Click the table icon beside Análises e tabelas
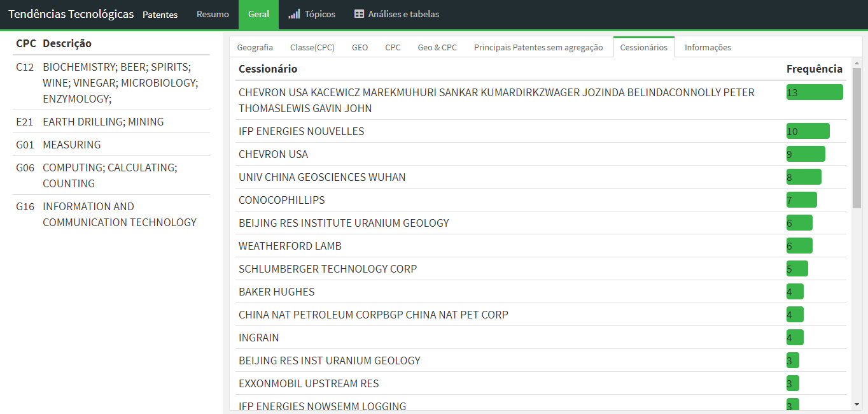The image size is (868, 414). [360, 14]
